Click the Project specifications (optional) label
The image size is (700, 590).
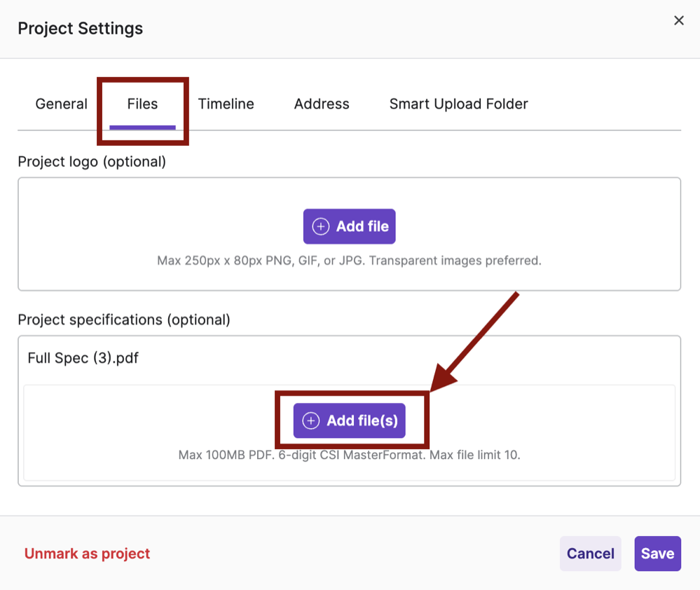(x=124, y=320)
